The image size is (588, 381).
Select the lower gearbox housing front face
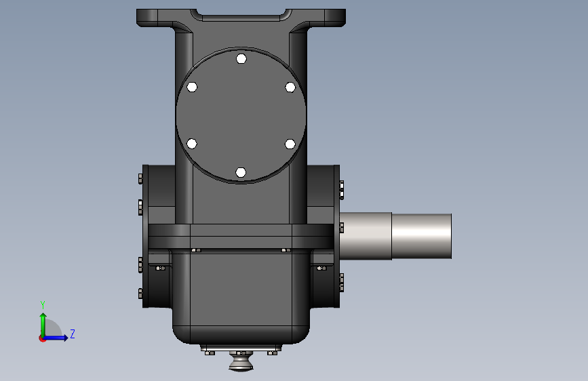tap(241, 289)
